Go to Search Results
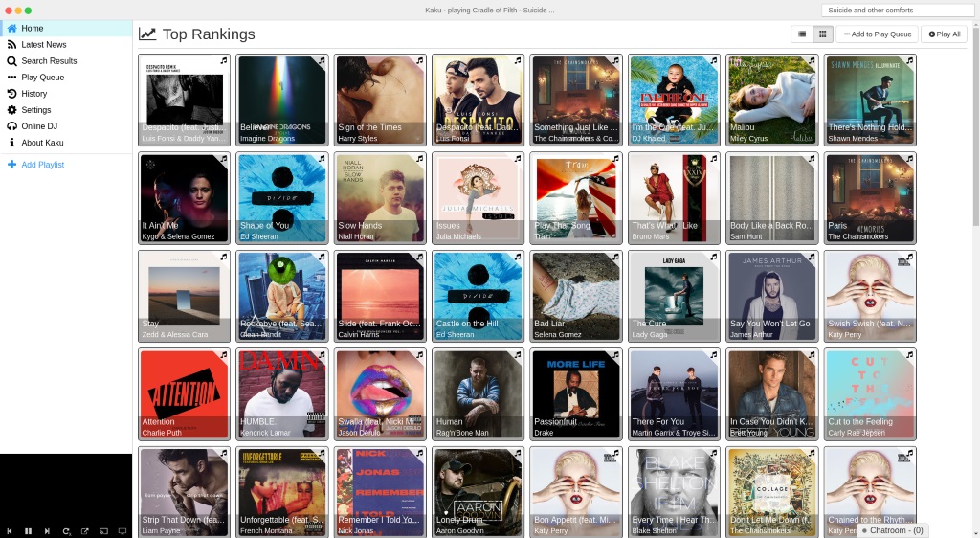The width and height of the screenshot is (980, 538). click(x=66, y=60)
